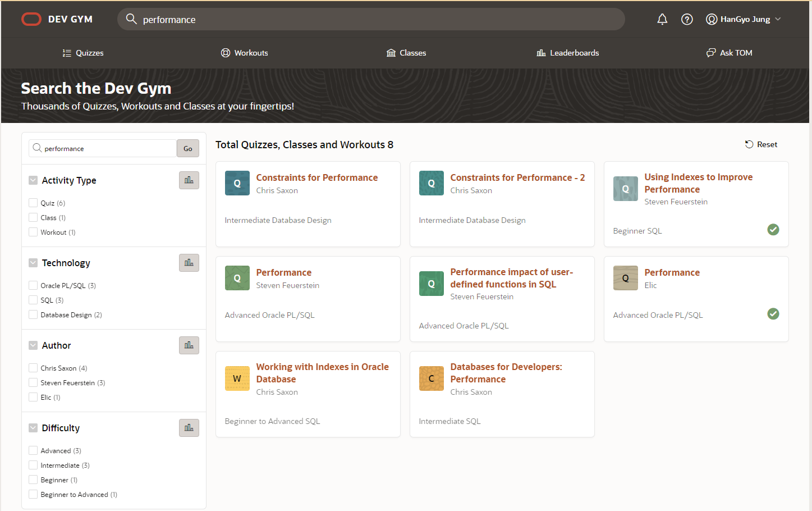The width and height of the screenshot is (812, 511).
Task: Click 'Beginner to Advanced SQL' on Working with Indexes card
Action: click(x=272, y=421)
